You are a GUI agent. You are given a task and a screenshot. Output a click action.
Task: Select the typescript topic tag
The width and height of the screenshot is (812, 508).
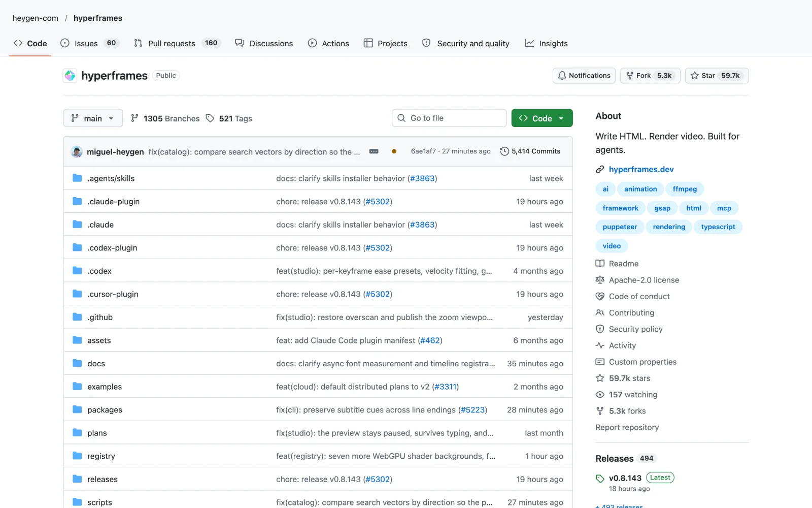pos(718,227)
